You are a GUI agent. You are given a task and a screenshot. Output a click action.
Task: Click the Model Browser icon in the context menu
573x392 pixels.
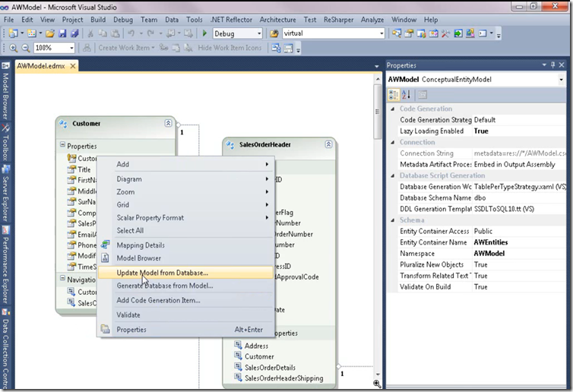[x=105, y=258]
